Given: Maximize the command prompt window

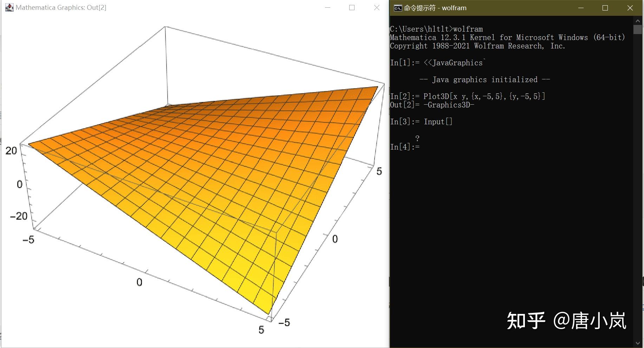Looking at the screenshot, I should click(605, 7).
